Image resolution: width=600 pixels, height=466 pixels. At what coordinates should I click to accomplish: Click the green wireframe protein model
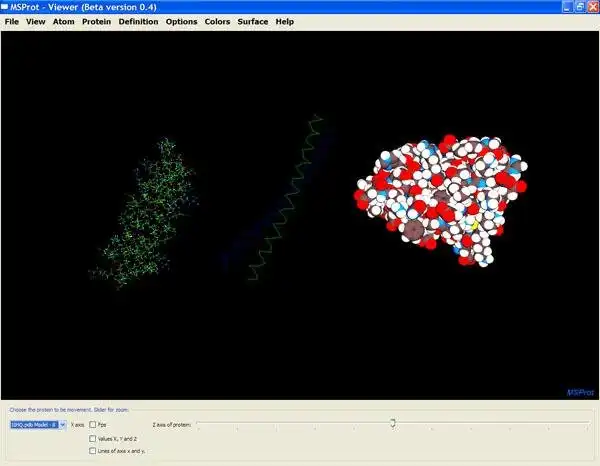pyautogui.click(x=143, y=213)
